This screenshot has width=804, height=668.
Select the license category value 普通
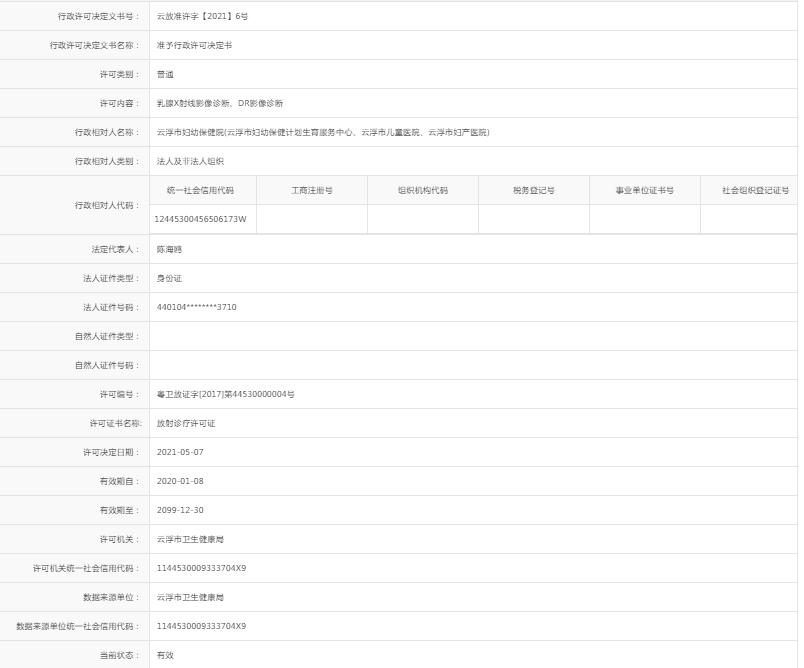[x=166, y=73]
